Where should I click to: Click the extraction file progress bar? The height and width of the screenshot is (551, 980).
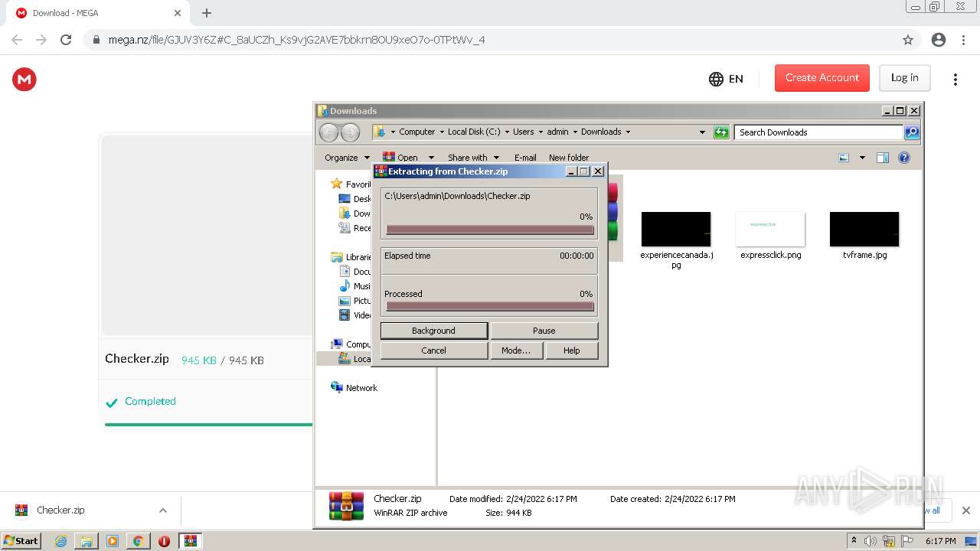490,230
